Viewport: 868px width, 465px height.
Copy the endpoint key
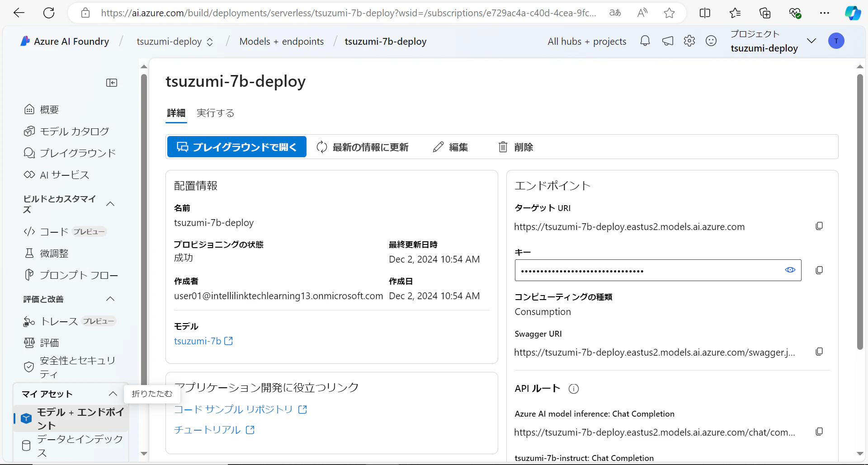(819, 270)
